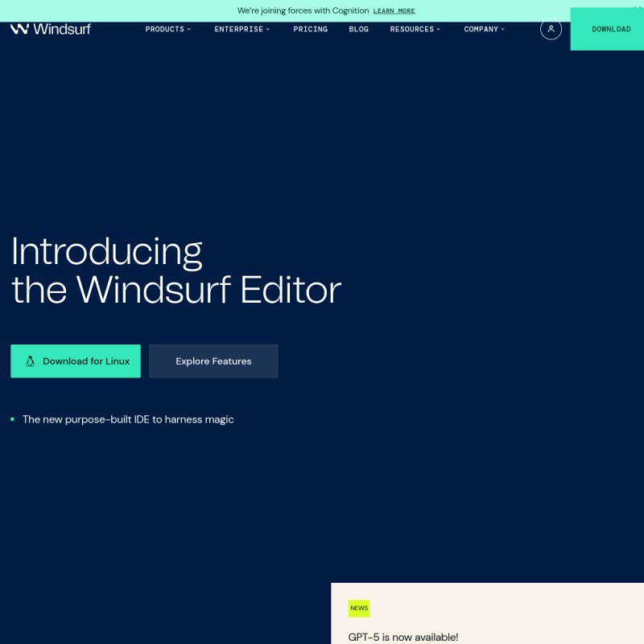Viewport: 644px width, 644px height.
Task: Expand the Company dropdown menu
Action: click(x=485, y=29)
